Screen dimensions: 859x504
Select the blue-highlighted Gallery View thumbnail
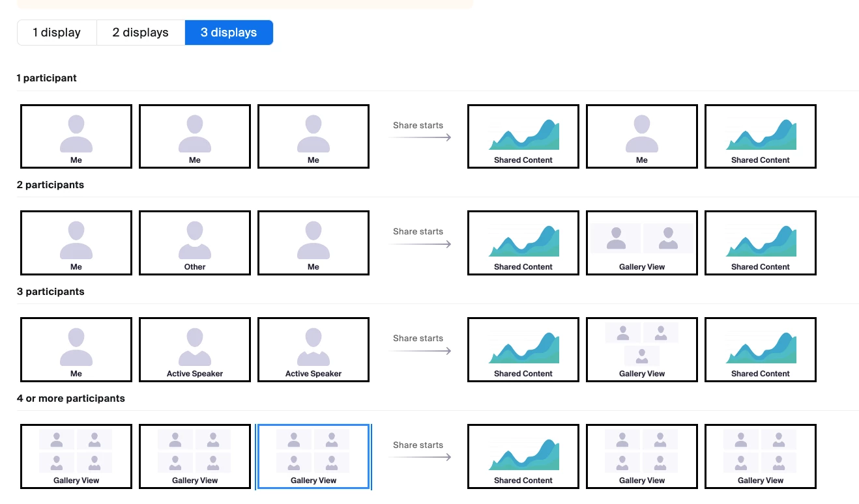pyautogui.click(x=313, y=456)
